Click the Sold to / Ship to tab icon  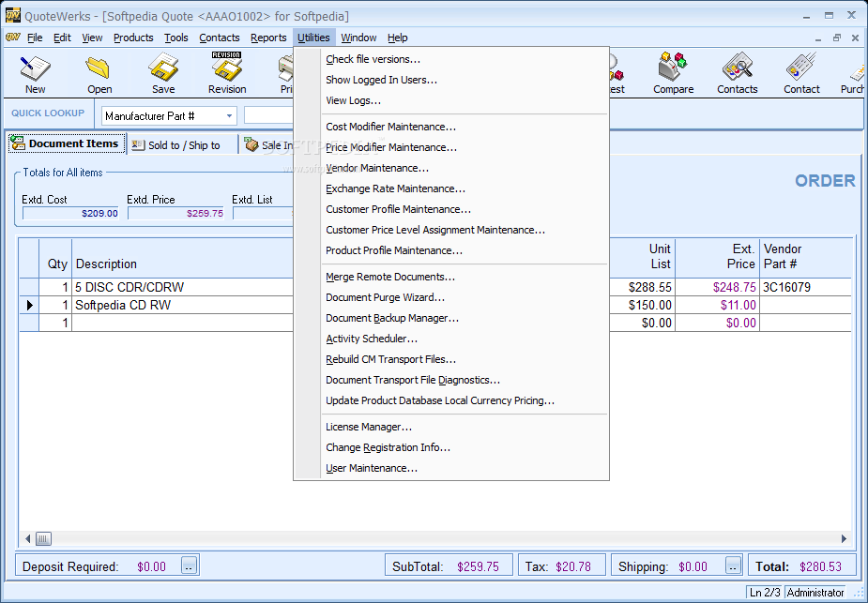[138, 145]
